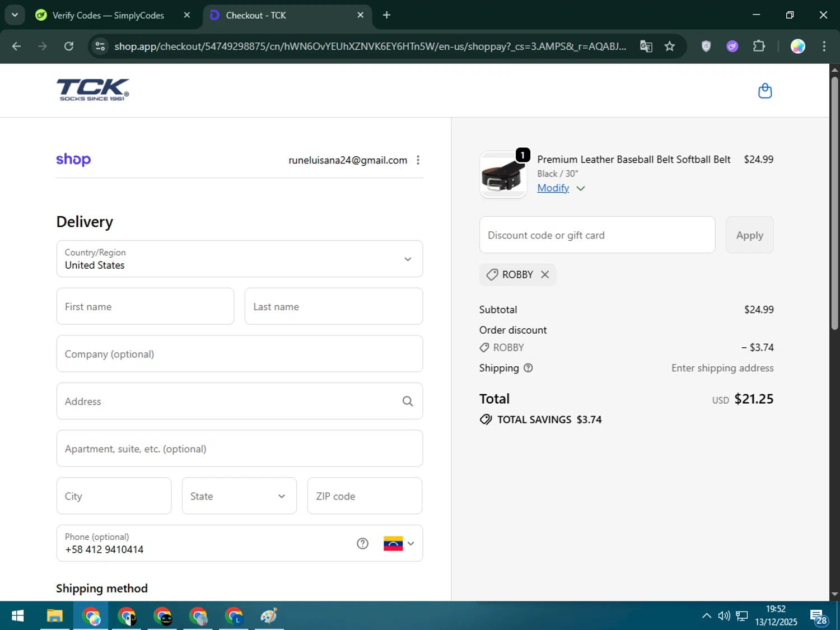
Task: Reload the checkout page
Action: click(69, 46)
